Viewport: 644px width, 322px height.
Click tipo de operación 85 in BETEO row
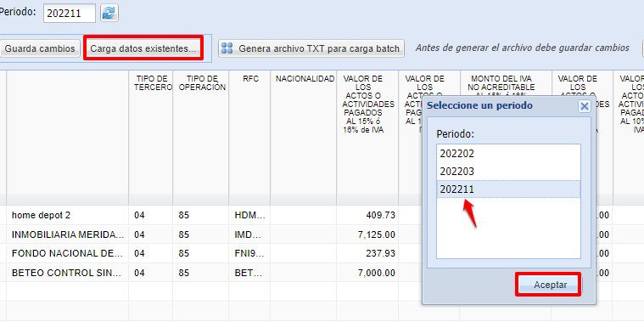tap(200, 273)
